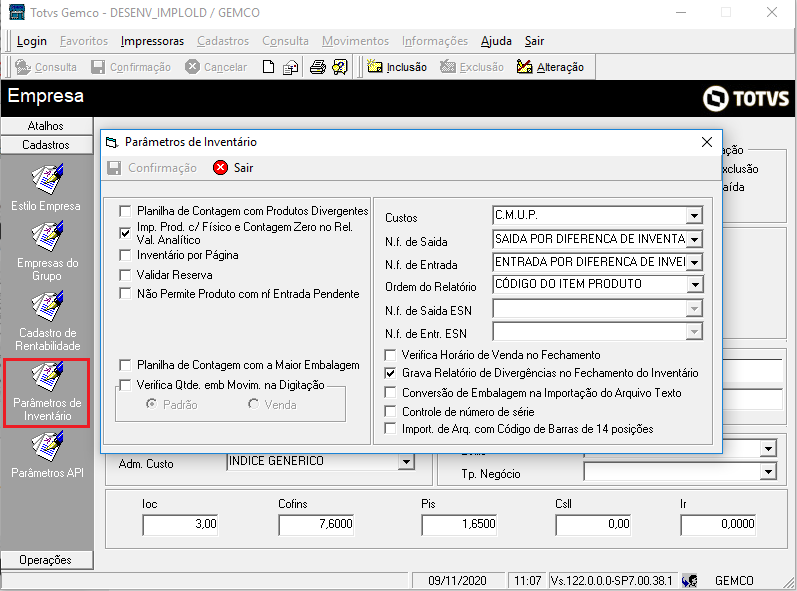Click the Ir input field
797x591 pixels.
coord(718,524)
